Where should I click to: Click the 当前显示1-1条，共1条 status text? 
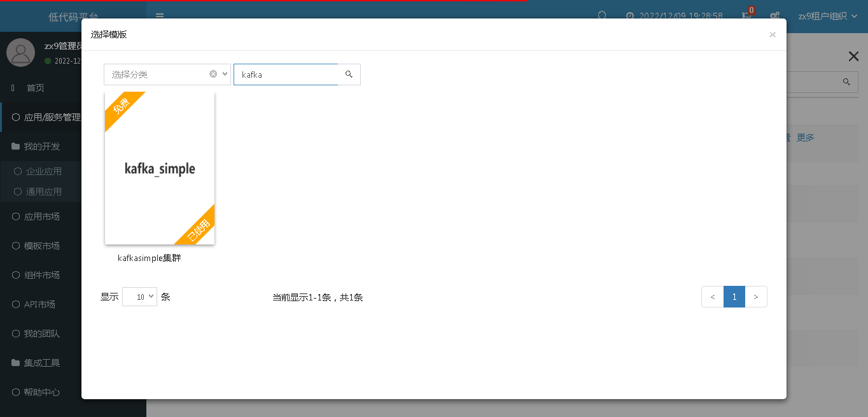[x=318, y=297]
